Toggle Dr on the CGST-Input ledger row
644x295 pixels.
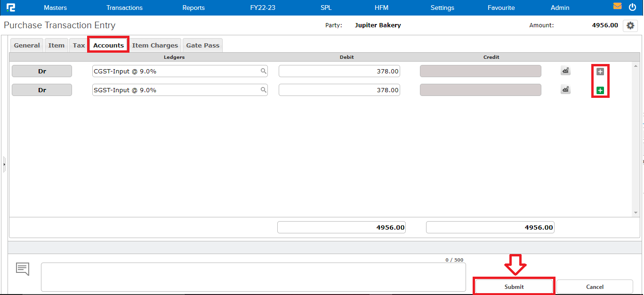pos(42,71)
